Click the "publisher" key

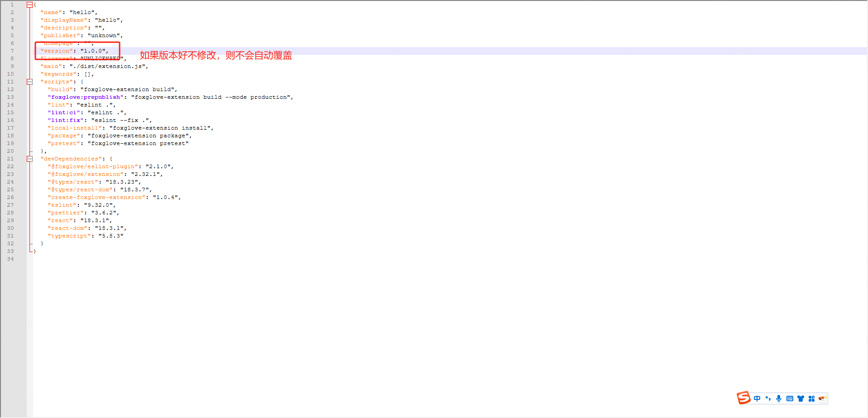(x=60, y=35)
